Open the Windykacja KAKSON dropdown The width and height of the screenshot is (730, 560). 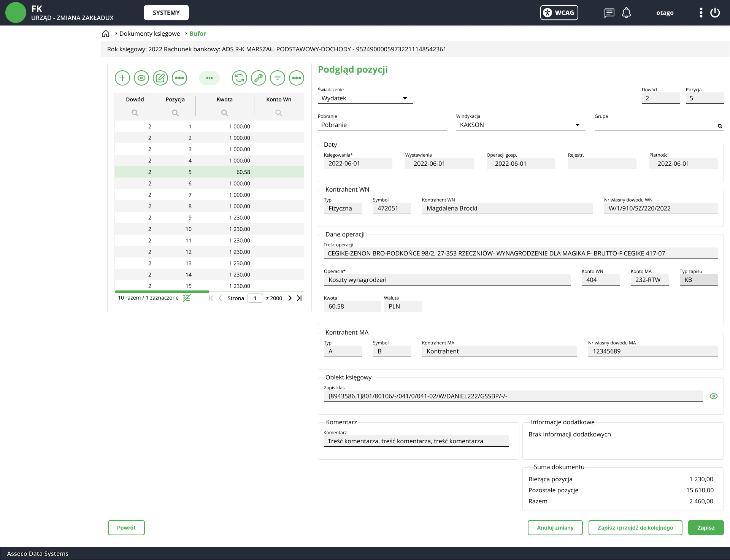tap(521, 125)
